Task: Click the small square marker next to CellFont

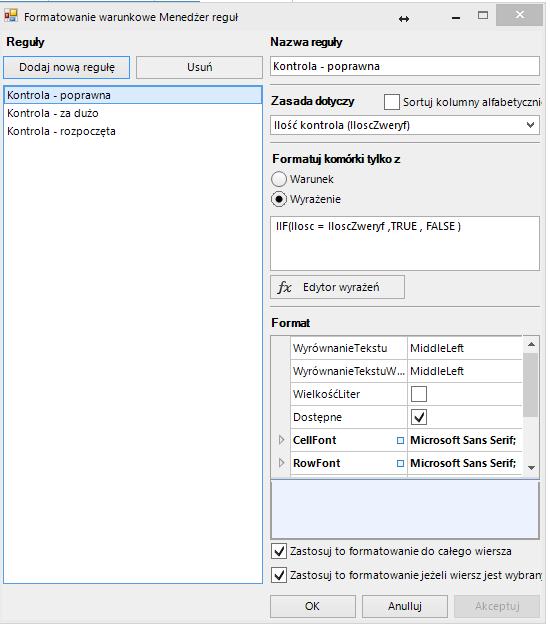Action: (x=400, y=440)
